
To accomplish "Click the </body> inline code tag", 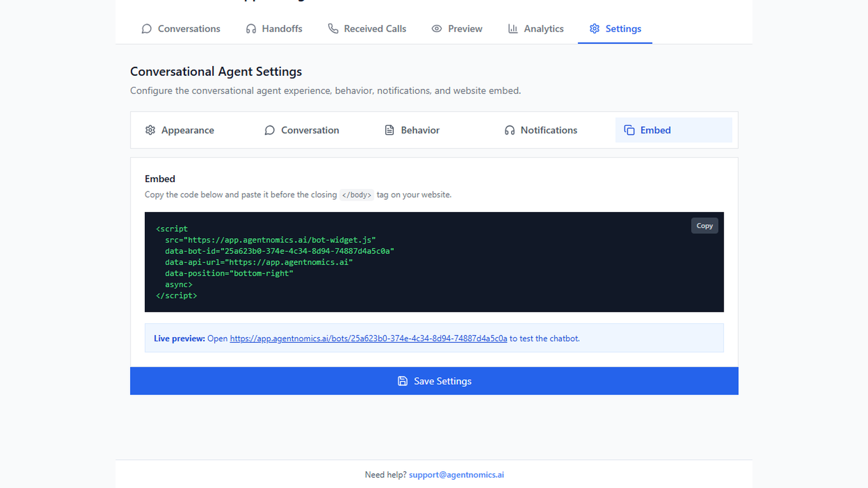I will (356, 195).
